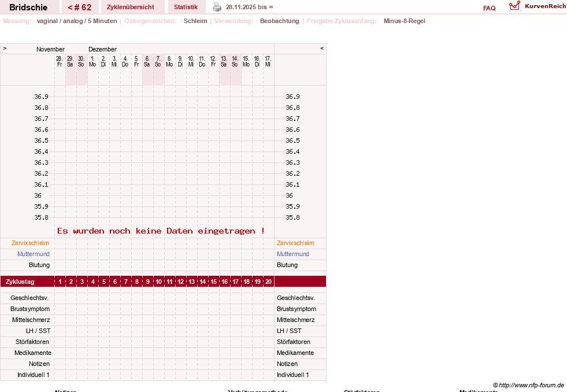
Task: Select date column 14. So
Action: coord(235,61)
